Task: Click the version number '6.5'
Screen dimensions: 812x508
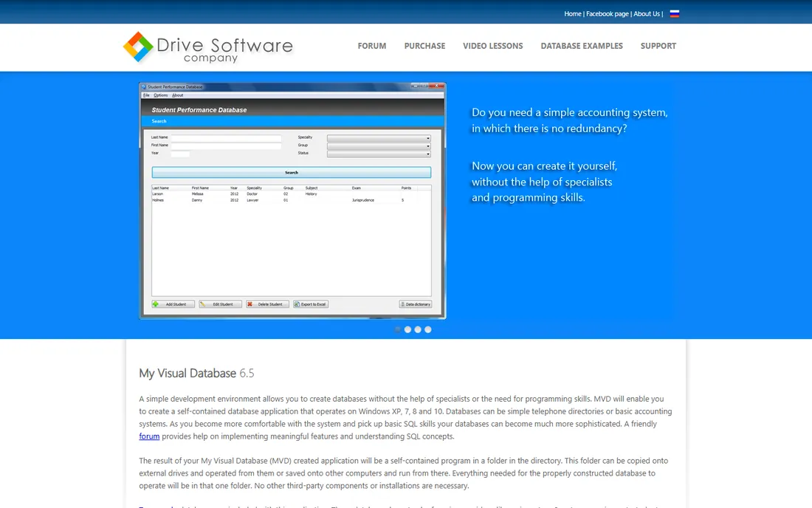Action: 247,374
